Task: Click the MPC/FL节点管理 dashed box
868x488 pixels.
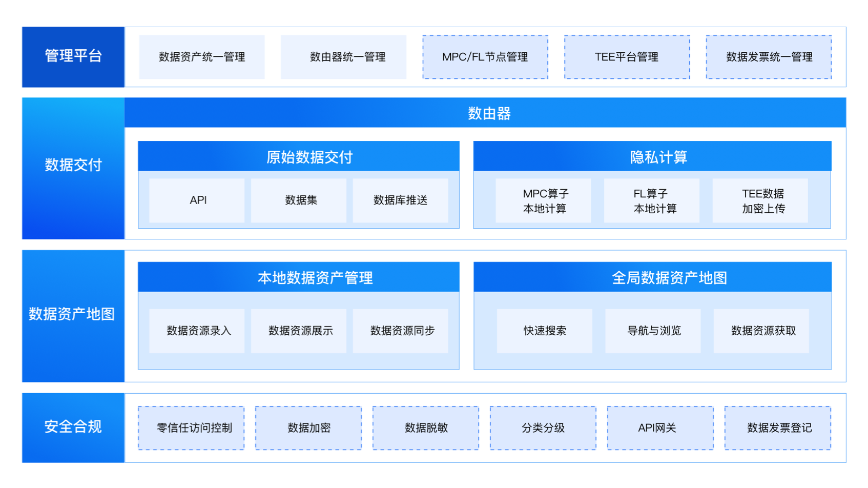Action: point(485,57)
